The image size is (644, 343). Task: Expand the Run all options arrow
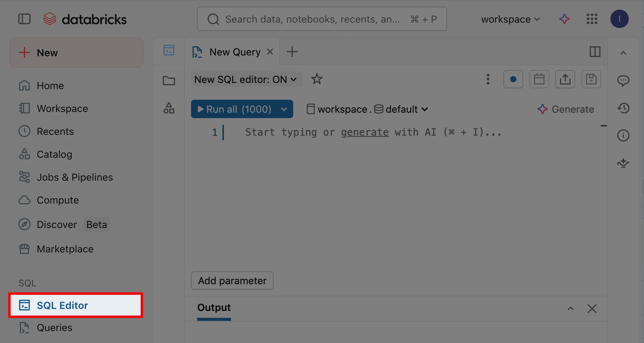click(x=284, y=109)
